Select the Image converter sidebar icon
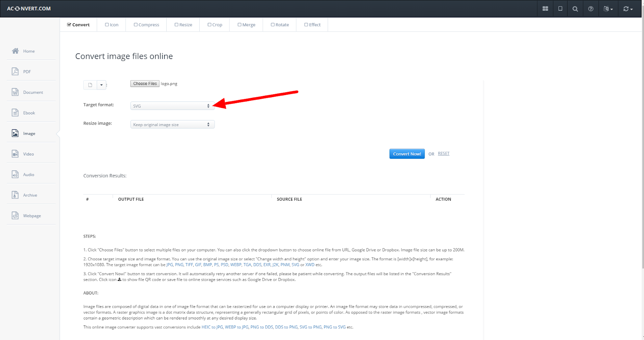This screenshot has width=644, height=340. 15,133
